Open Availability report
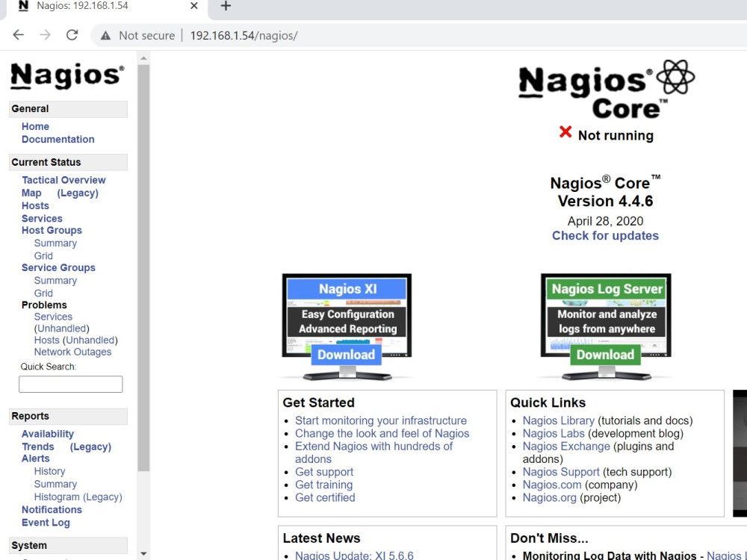Screen dimensions: 747x560 pyautogui.click(x=48, y=434)
